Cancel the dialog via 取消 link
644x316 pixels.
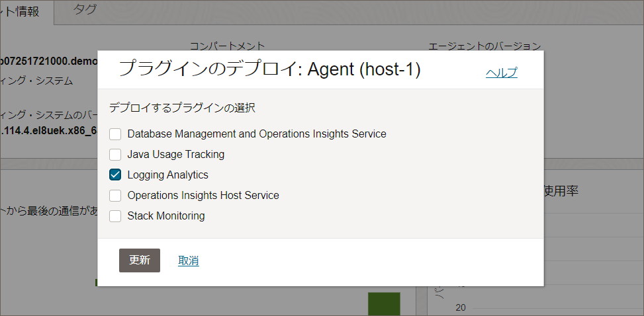(189, 261)
